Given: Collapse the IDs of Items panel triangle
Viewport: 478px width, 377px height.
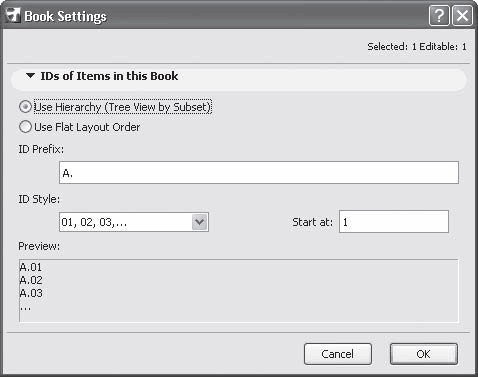Looking at the screenshot, I should pos(30,76).
